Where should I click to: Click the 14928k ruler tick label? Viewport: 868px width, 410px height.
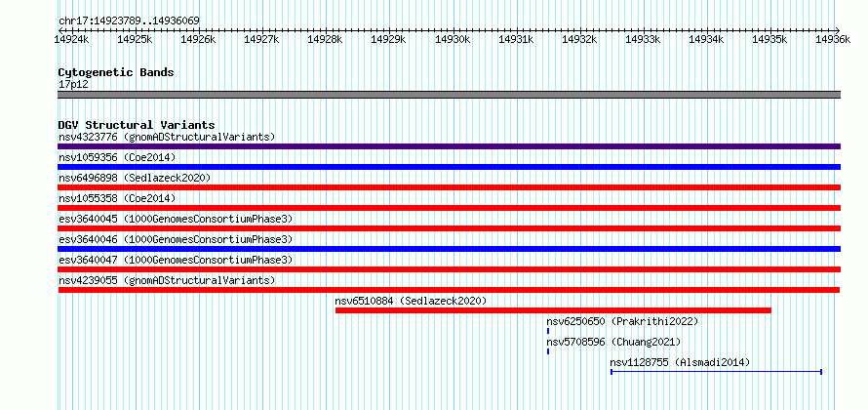(x=325, y=39)
